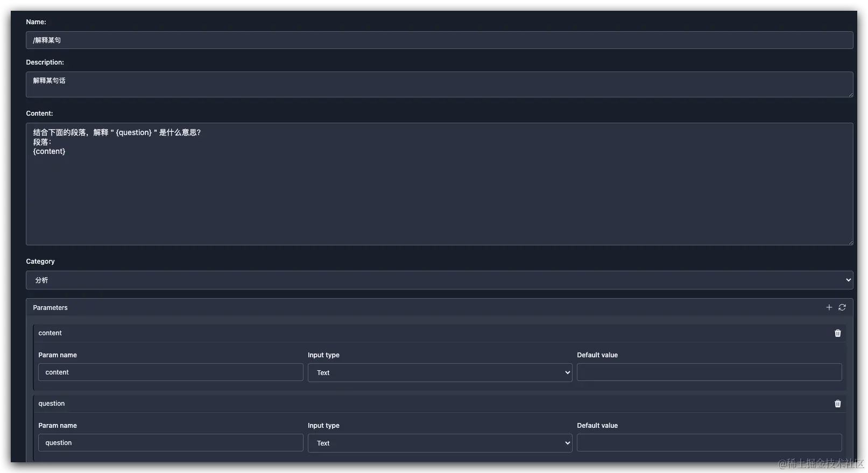Open Input type dropdown for content parameter
This screenshot has width=868, height=473.
click(x=440, y=372)
